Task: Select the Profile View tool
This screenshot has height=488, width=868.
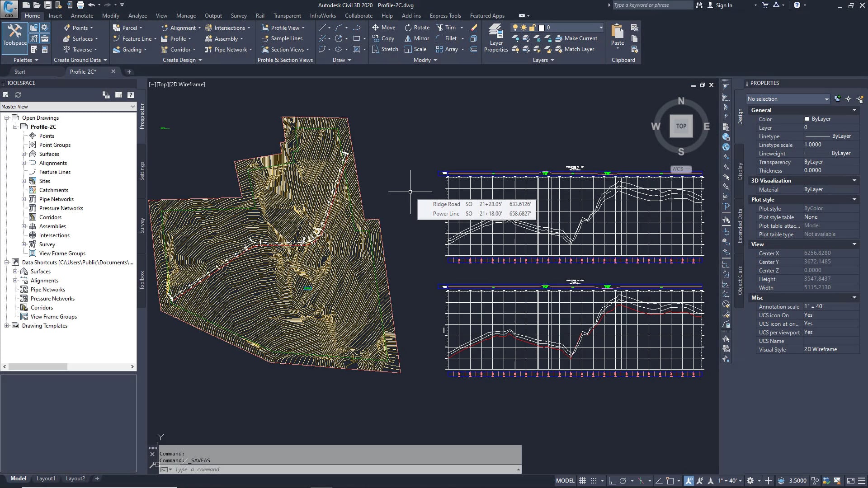Action: tap(283, 27)
